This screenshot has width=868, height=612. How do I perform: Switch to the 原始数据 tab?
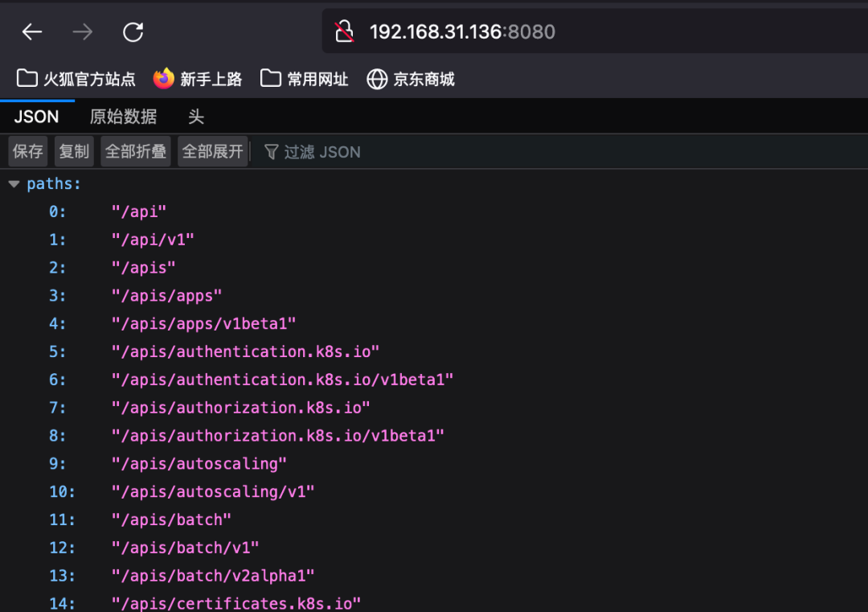coord(124,117)
